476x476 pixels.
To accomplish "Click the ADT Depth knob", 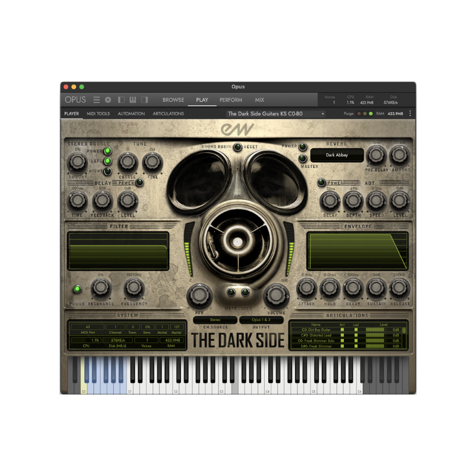I will (x=353, y=201).
